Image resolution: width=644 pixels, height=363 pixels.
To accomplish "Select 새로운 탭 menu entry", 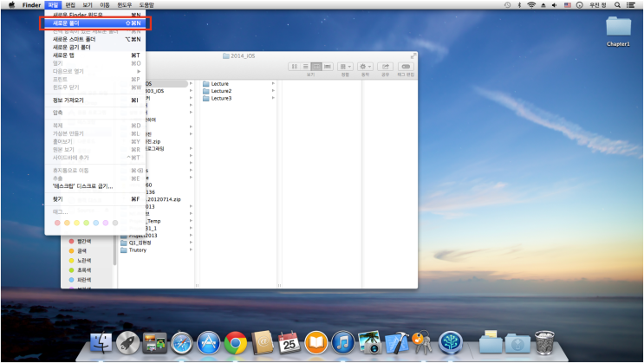I will (94, 55).
